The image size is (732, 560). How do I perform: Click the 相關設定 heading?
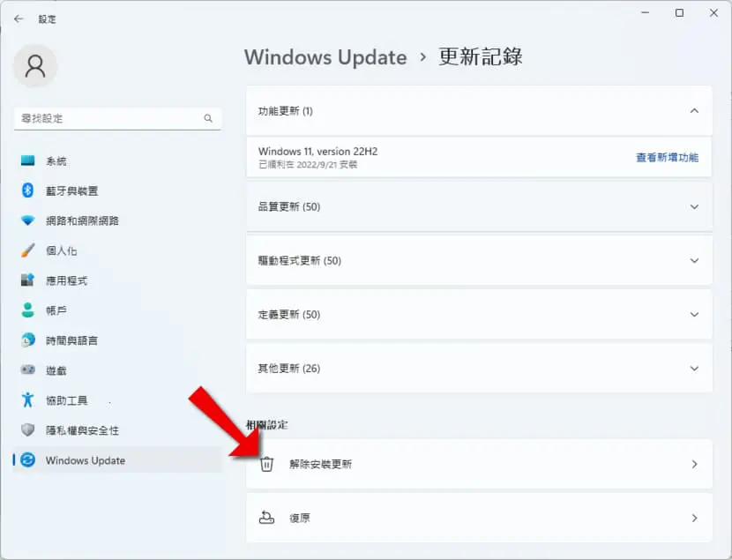coord(266,425)
